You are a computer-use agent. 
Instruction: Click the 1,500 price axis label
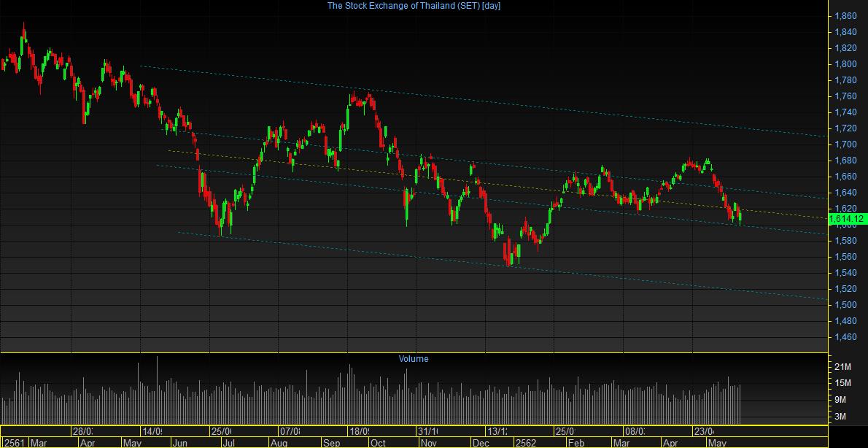[845, 305]
